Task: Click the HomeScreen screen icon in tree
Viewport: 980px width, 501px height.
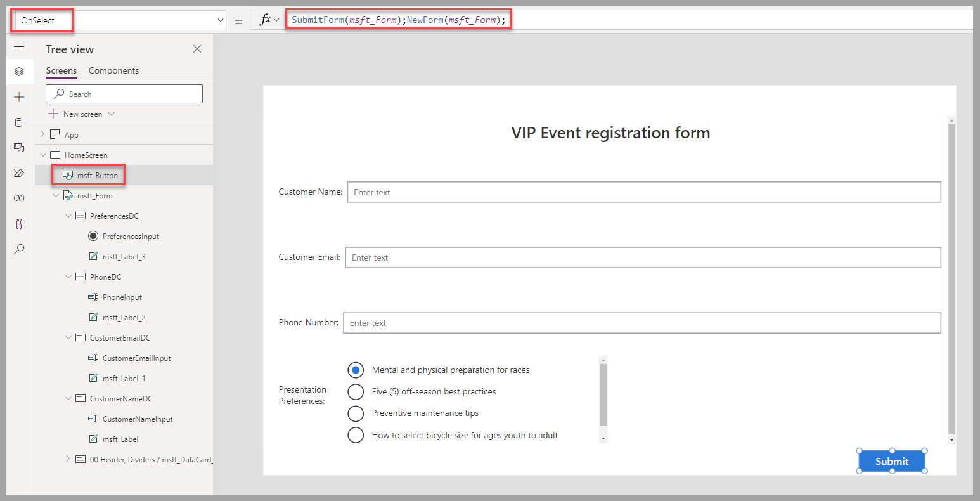Action: point(55,155)
